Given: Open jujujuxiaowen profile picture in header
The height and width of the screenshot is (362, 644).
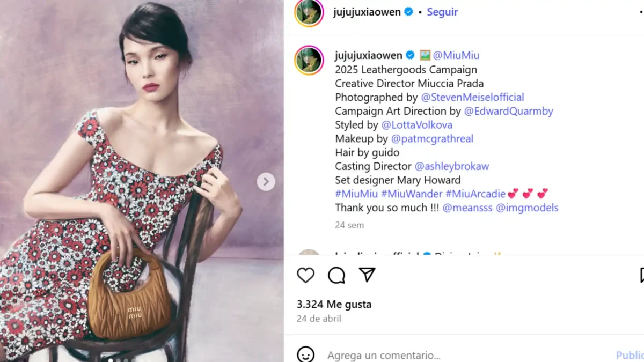Looking at the screenshot, I should pos(309,12).
